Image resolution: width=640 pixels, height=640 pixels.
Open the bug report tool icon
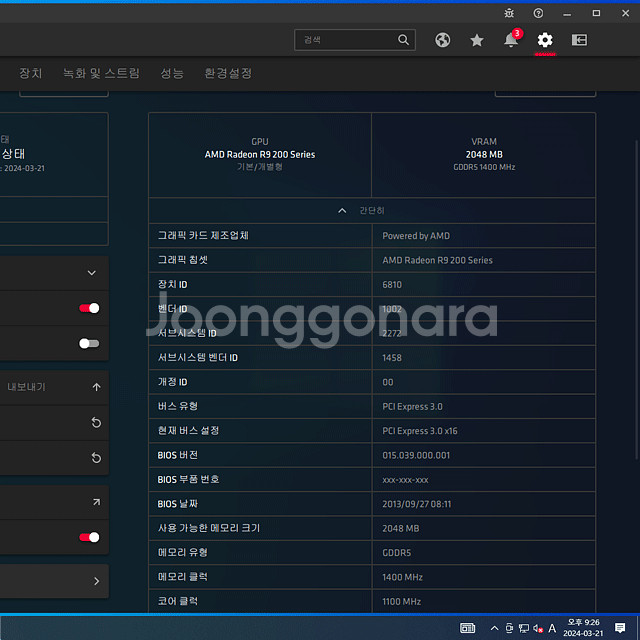(509, 13)
